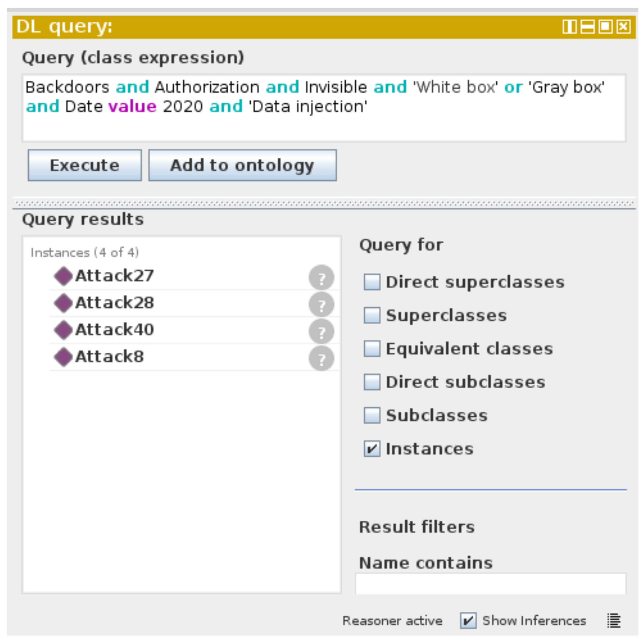The height and width of the screenshot is (644, 644).
Task: Close the DL query view
Action: [x=623, y=27]
